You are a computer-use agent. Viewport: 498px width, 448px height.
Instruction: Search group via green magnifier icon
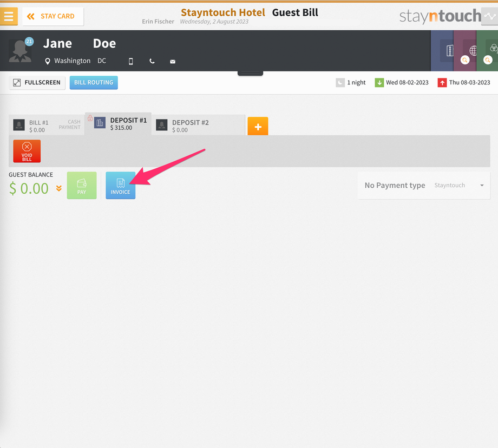[x=488, y=60]
